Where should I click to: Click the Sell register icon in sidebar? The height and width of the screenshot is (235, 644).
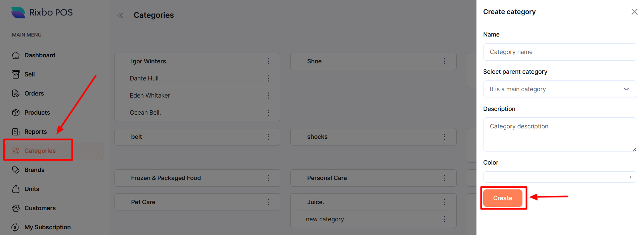tap(16, 74)
